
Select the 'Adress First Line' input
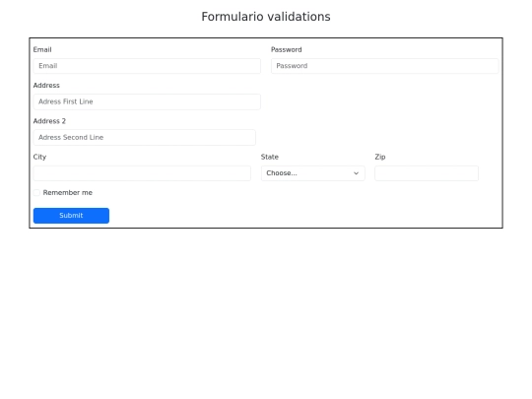pos(147,101)
